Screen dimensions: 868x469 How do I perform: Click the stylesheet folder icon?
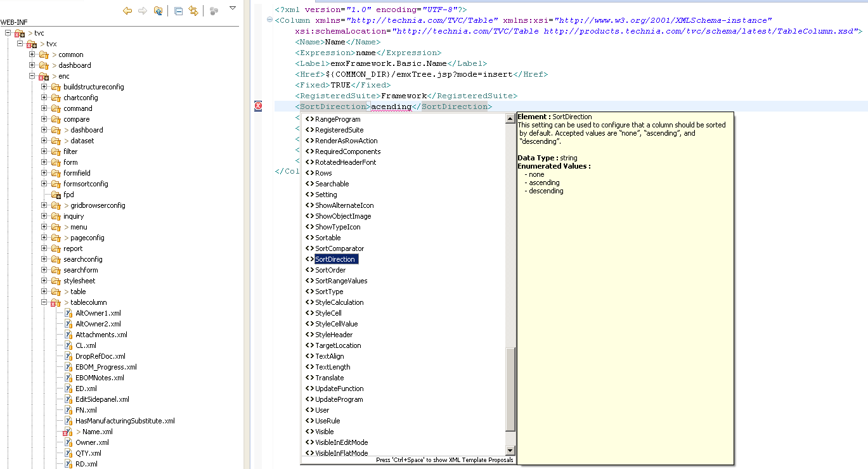[x=56, y=281]
